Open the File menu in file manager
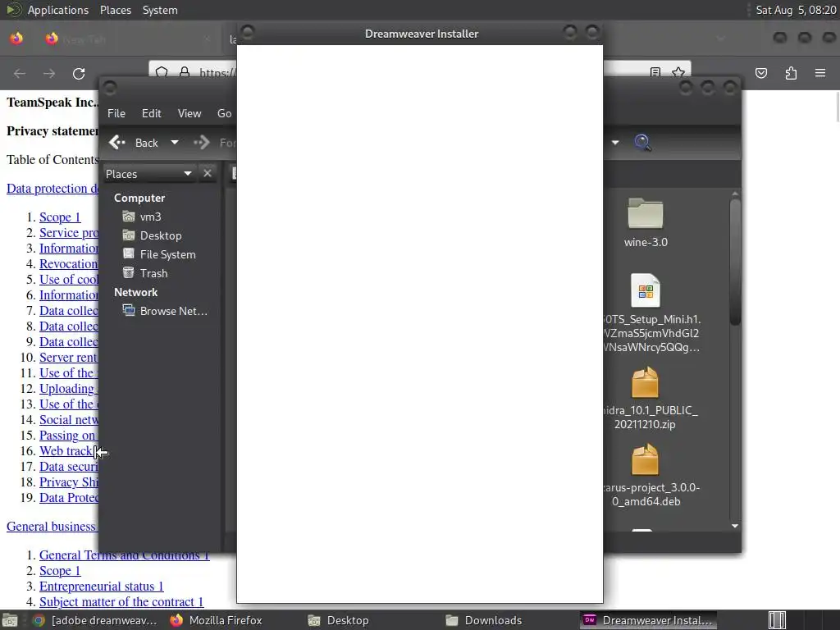Screen dimensions: 840x630 coord(116,113)
